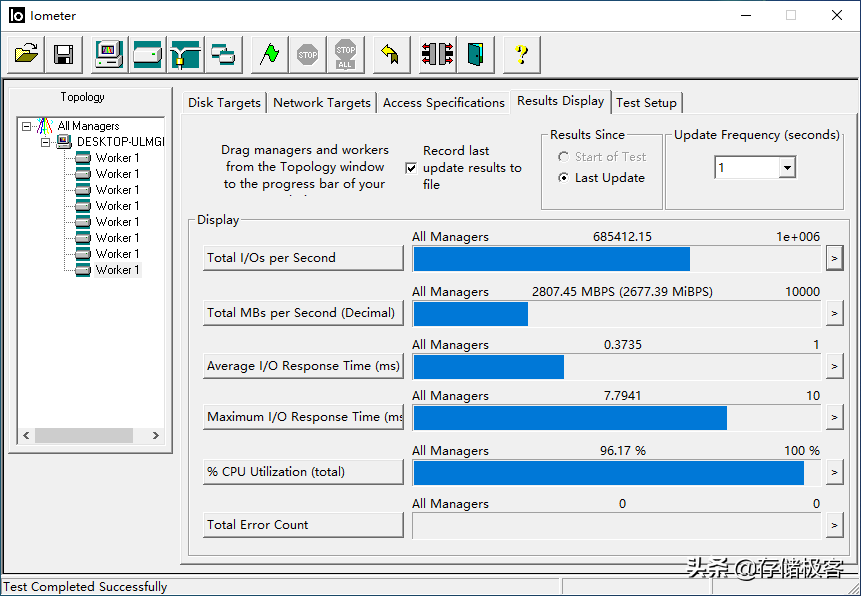861x596 pixels.
Task: Toggle Record last update results to file
Action: (411, 168)
